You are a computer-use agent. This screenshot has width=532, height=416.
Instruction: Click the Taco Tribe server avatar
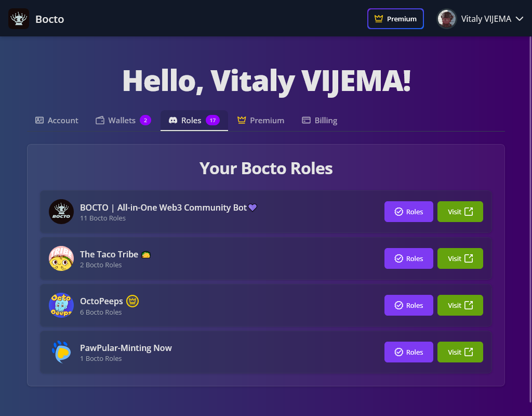[61, 258]
